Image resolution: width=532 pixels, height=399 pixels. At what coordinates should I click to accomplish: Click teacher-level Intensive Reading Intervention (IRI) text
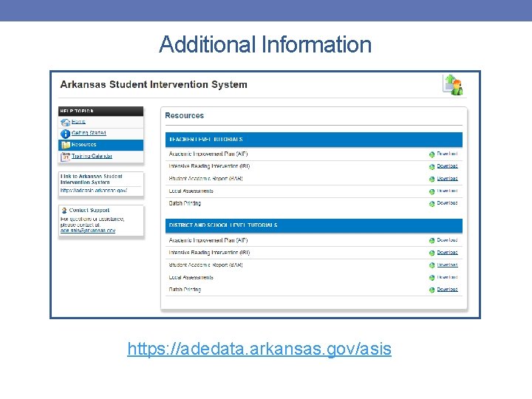[x=209, y=166]
